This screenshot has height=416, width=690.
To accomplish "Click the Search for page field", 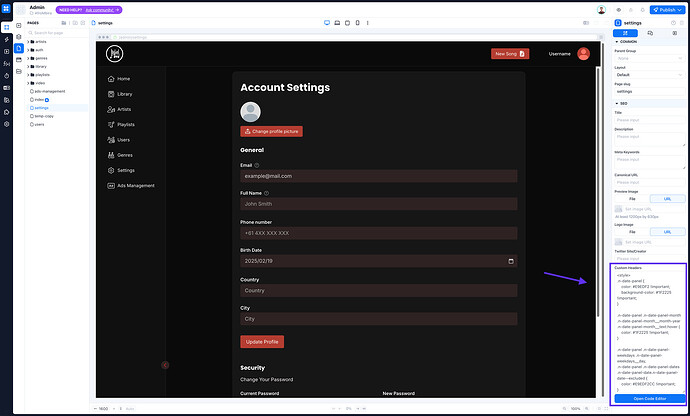I will pos(57,33).
